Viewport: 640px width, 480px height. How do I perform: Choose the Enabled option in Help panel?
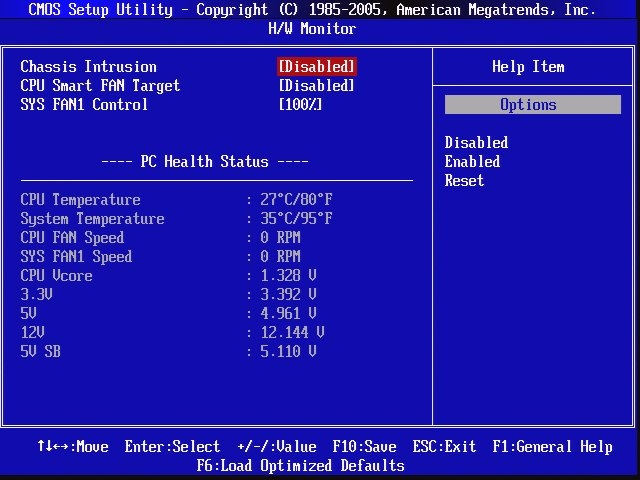click(x=472, y=162)
